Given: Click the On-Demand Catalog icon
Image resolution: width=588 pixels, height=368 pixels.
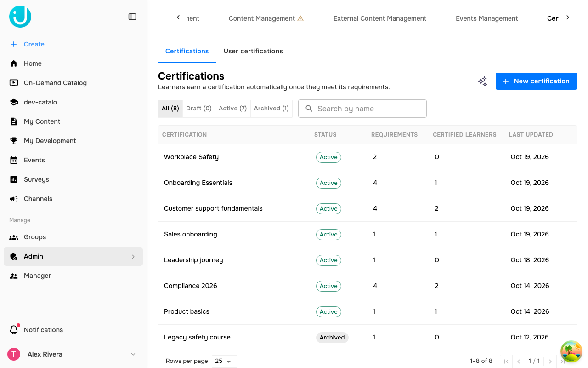Looking at the screenshot, I should pyautogui.click(x=14, y=83).
